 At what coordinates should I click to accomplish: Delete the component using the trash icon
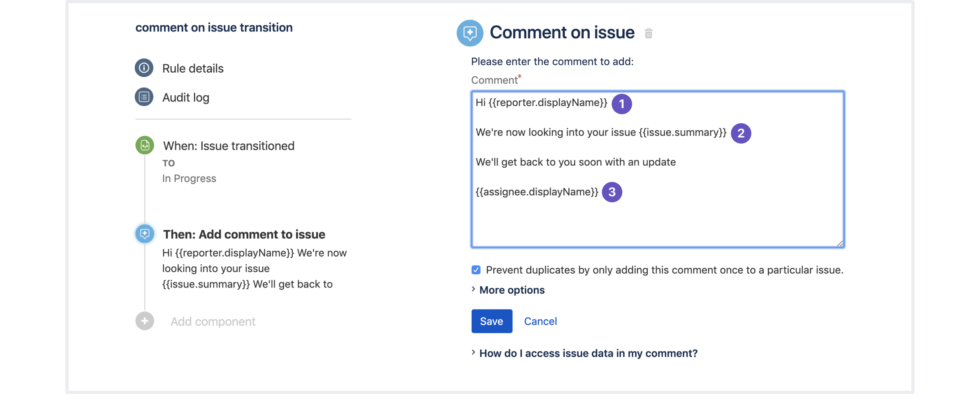(x=648, y=33)
